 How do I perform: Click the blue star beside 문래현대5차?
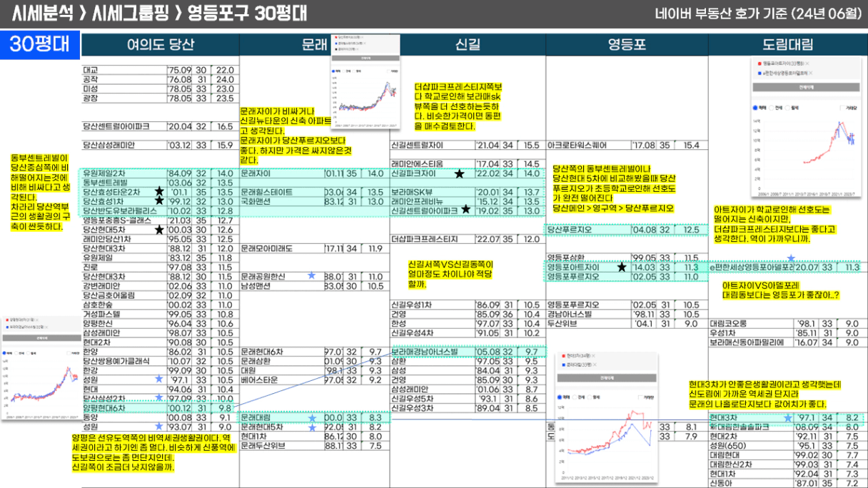click(x=311, y=427)
